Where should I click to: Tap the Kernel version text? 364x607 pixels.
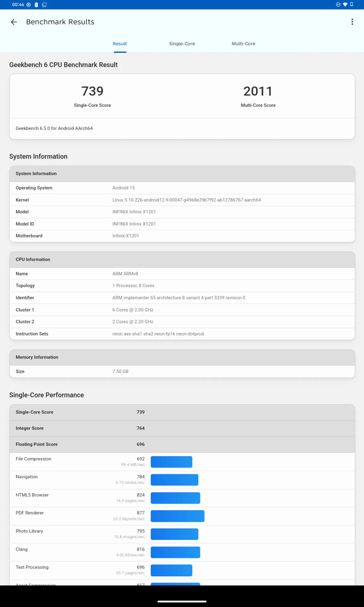pos(186,200)
